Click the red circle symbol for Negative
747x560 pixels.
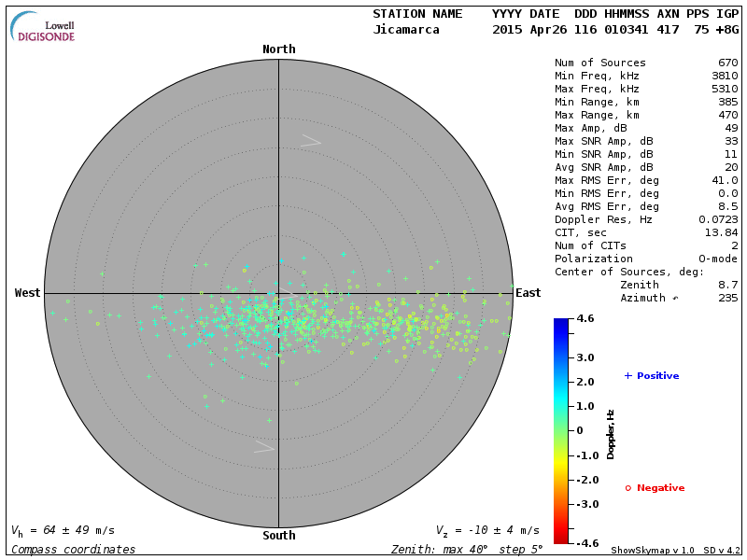point(628,488)
